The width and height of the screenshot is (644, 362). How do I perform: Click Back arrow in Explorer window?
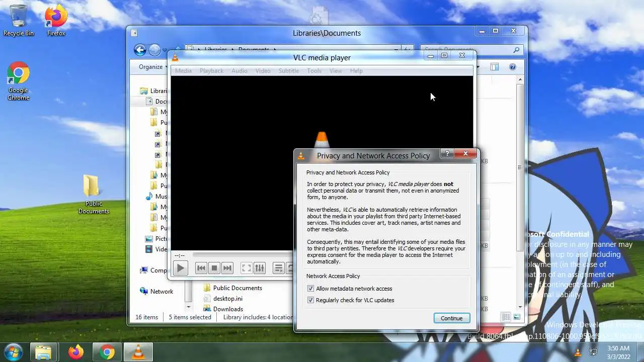pos(140,50)
